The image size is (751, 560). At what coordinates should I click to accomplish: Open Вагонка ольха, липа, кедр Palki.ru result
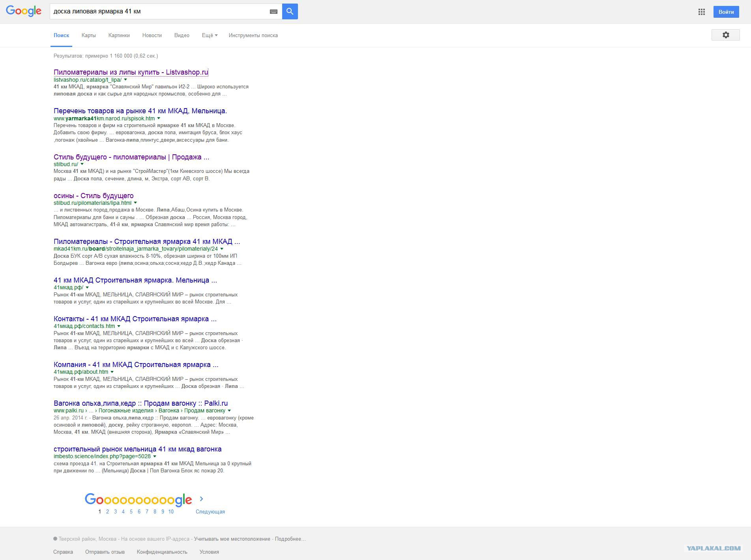coord(141,403)
